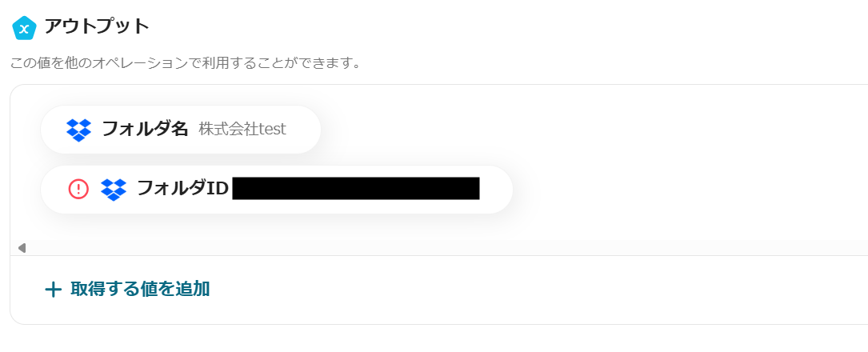Click the description text below アウトプット
This screenshot has width=868, height=352.
click(186, 63)
